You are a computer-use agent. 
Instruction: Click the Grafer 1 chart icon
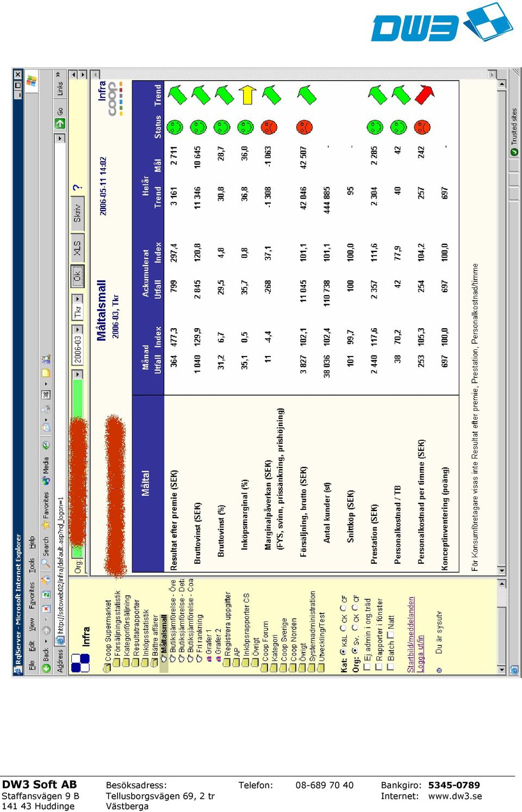[209, 658]
